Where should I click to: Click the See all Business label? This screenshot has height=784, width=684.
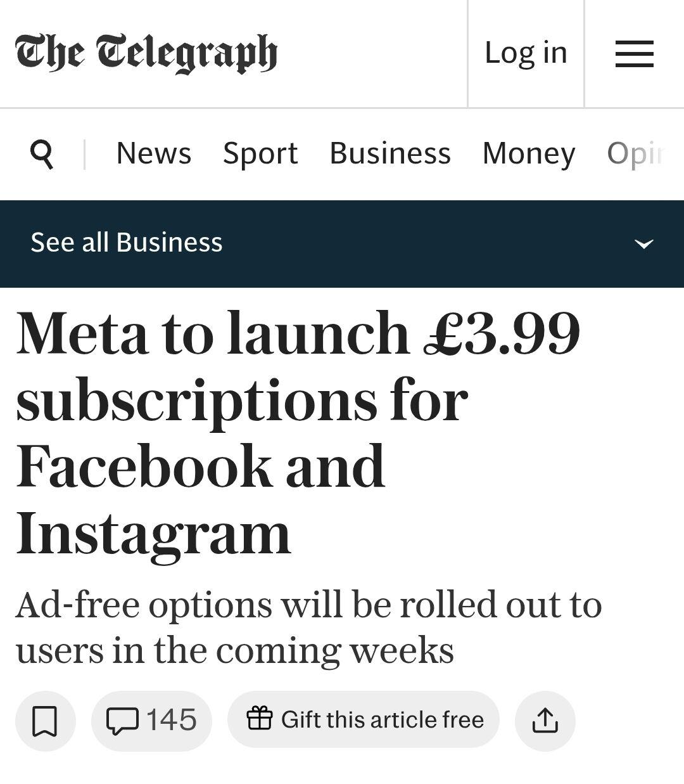(x=127, y=243)
